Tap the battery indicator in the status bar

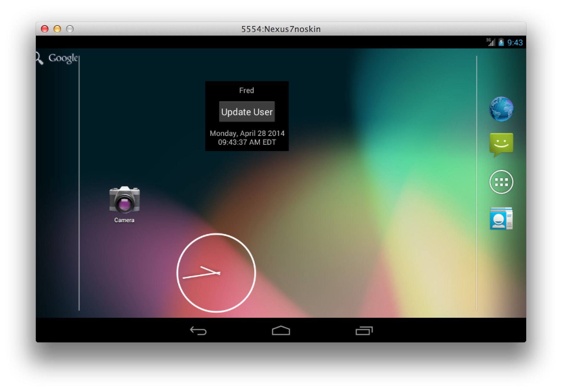tap(501, 42)
